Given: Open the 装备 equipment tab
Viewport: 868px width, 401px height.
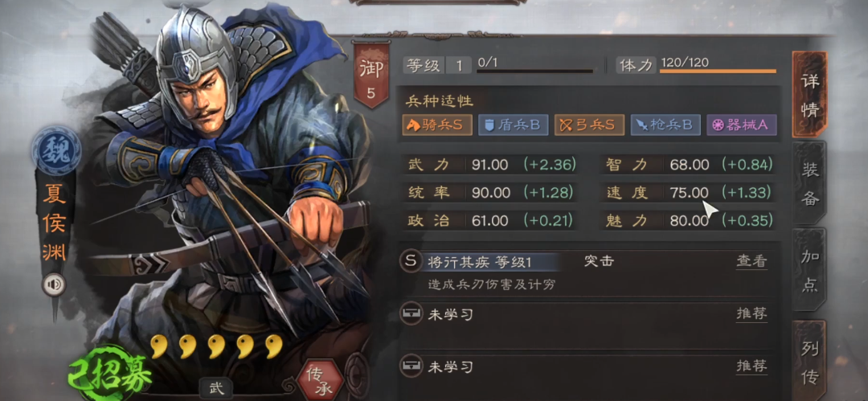Looking at the screenshot, I should click(x=810, y=182).
